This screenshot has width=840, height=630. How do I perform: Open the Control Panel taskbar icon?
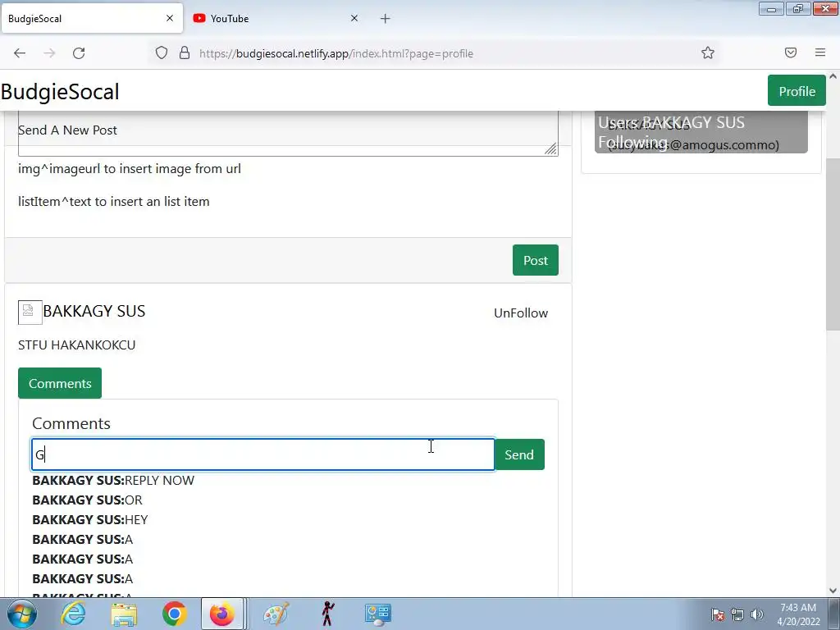378,614
